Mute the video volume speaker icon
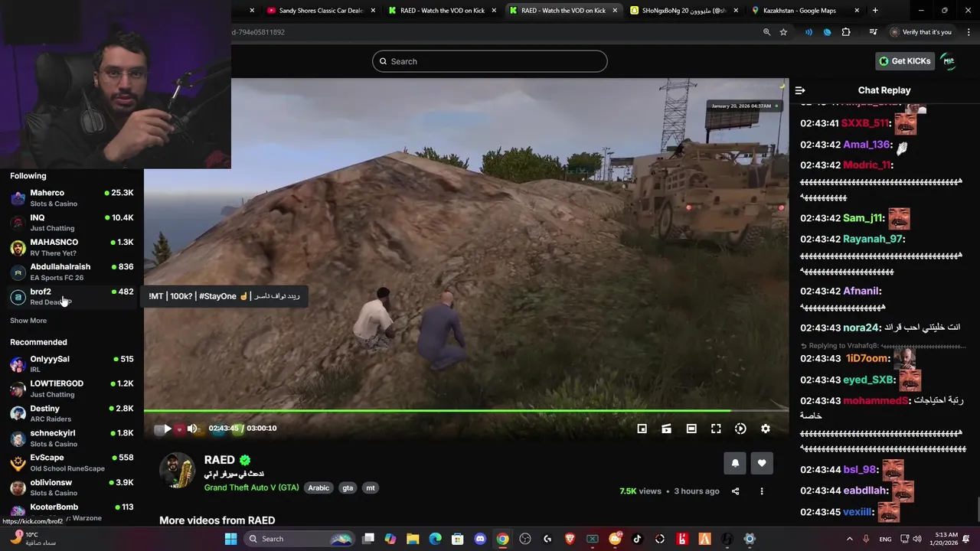The width and height of the screenshot is (980, 551). pos(192,429)
